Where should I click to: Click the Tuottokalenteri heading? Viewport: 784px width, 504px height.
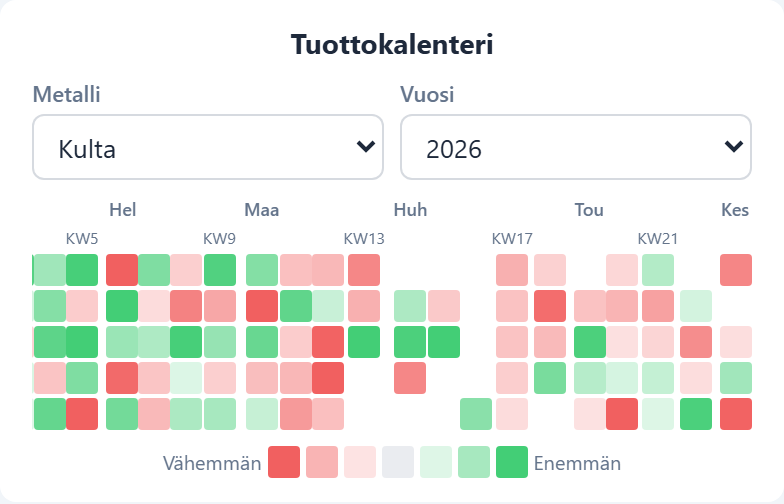coord(392,44)
